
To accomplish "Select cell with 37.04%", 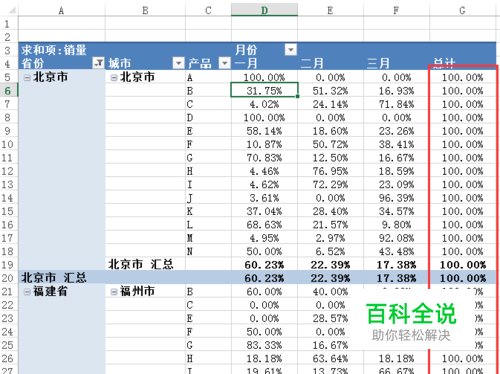I will click(264, 211).
